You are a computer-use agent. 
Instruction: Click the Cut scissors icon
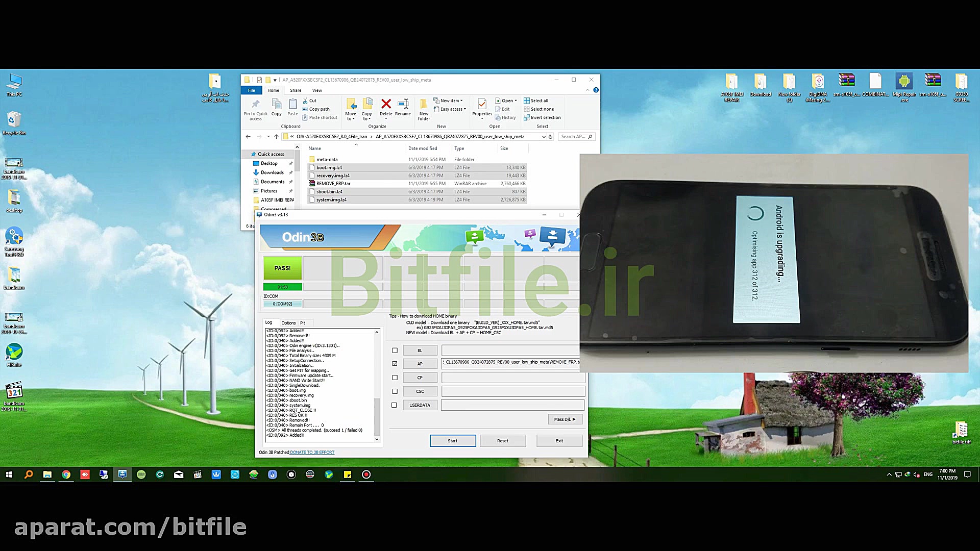point(305,101)
